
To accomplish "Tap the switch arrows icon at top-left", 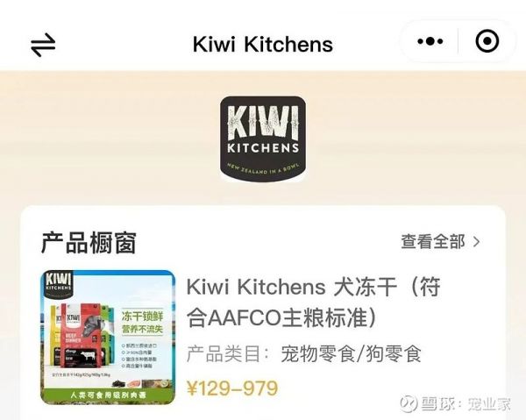I will (43, 45).
